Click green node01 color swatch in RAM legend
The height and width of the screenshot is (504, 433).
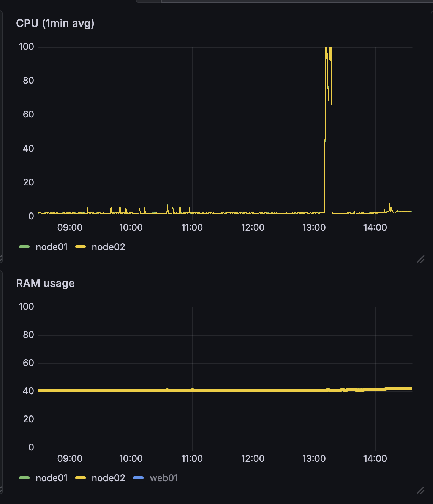pos(24,478)
